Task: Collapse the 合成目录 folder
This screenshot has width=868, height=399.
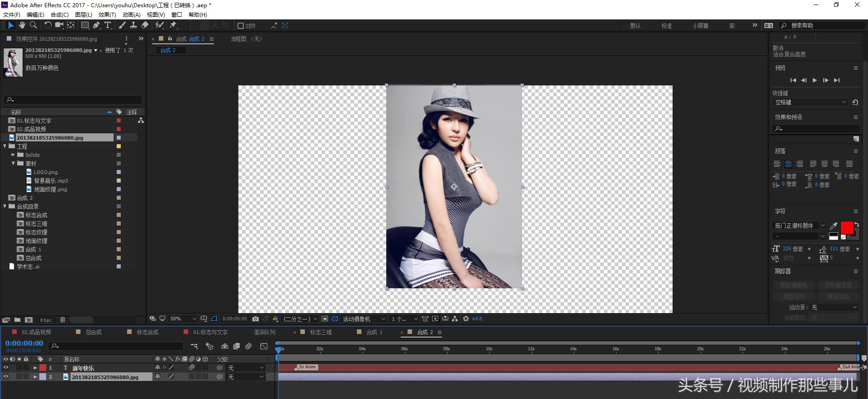Action: coord(5,207)
